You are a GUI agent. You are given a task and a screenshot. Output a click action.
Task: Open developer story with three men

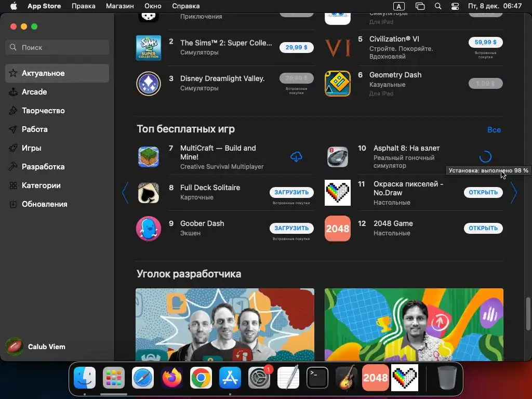(x=225, y=325)
